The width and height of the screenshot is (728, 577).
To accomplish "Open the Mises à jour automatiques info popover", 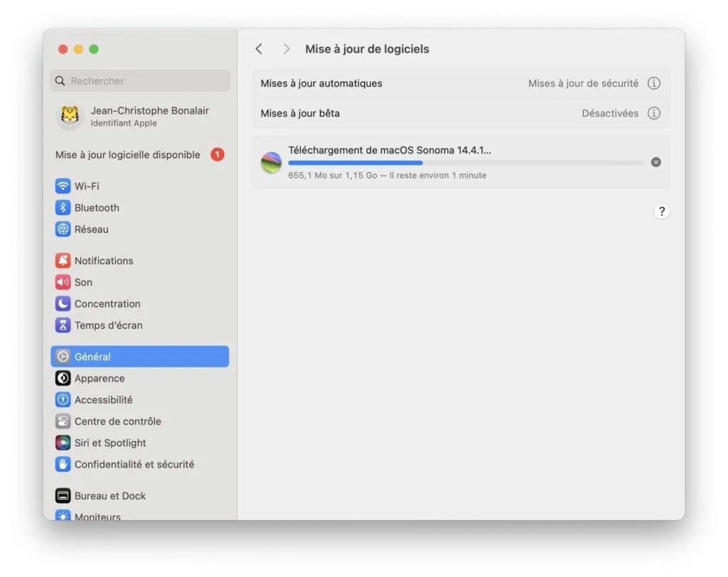I will coord(654,83).
